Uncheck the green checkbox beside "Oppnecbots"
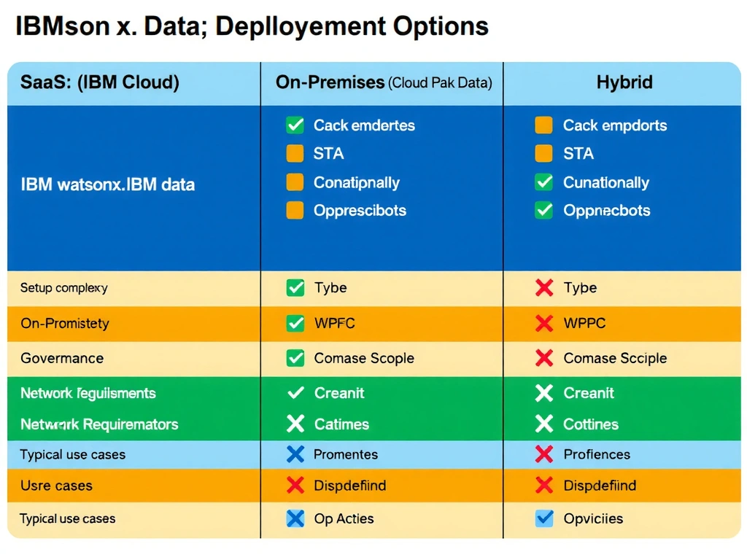 [x=543, y=211]
